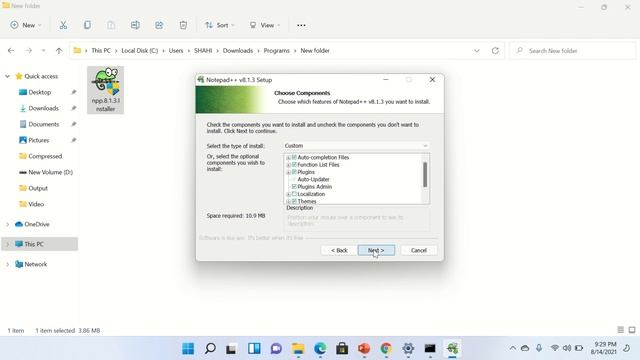
Task: Expand the Localization tree node
Action: [289, 194]
